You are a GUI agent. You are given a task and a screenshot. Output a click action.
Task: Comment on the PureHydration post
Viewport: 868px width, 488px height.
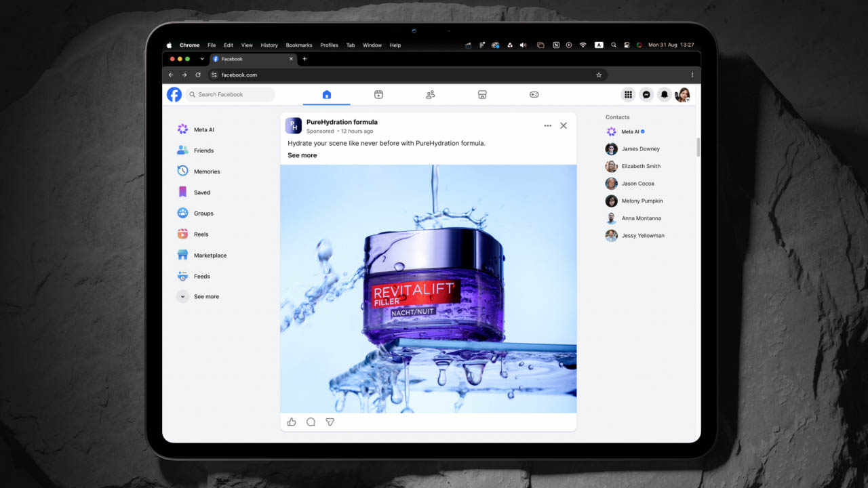pyautogui.click(x=311, y=422)
